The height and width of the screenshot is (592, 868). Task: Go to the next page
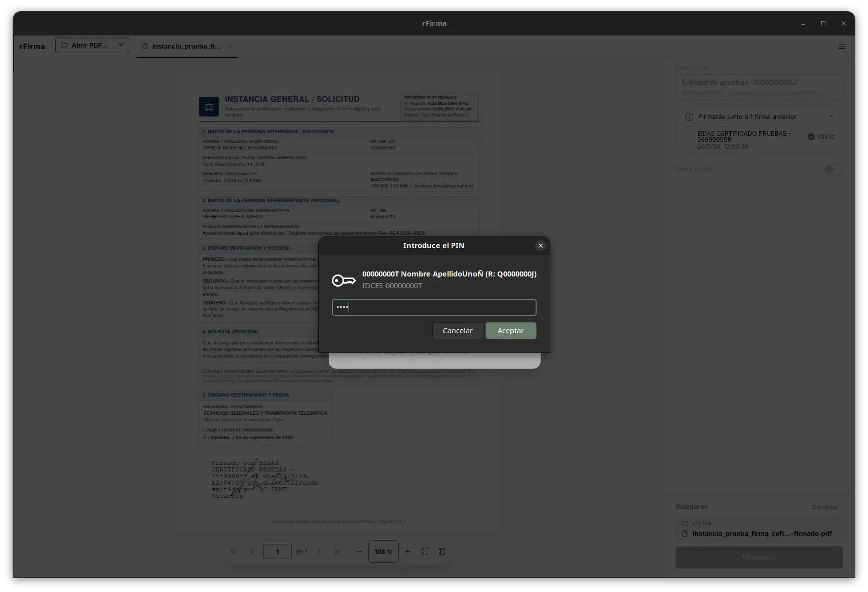pos(319,551)
